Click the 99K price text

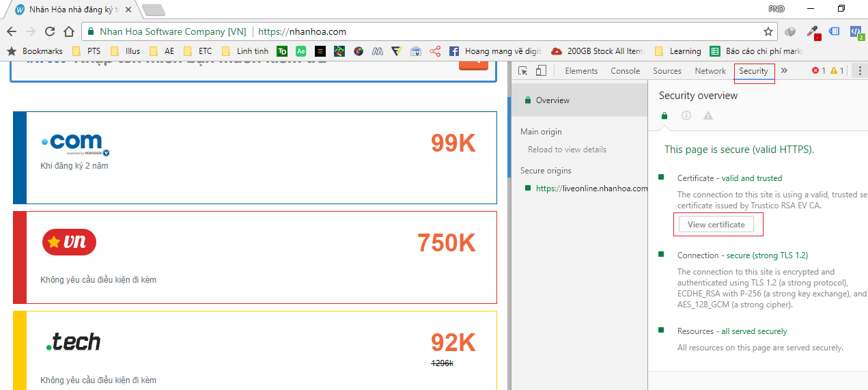coord(453,143)
